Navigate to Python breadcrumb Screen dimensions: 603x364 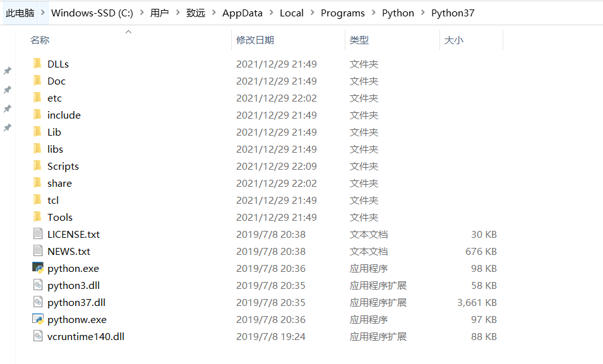click(398, 13)
